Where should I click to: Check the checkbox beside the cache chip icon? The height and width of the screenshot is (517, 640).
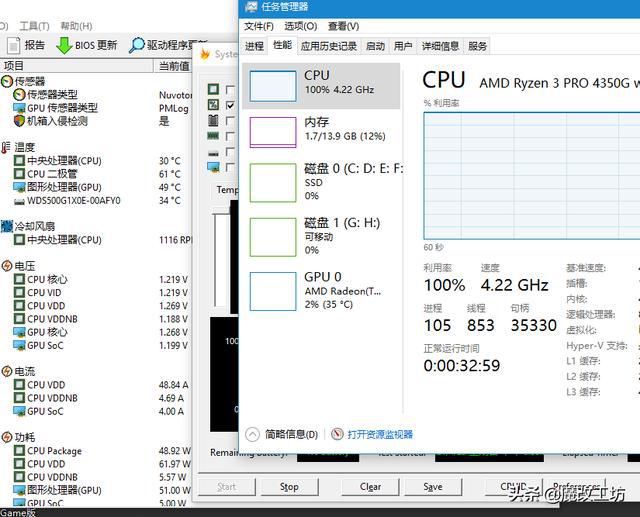230,120
